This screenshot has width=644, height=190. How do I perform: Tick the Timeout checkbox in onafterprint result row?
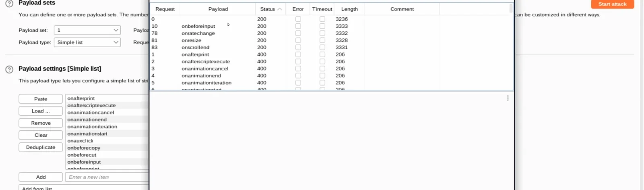tap(322, 54)
